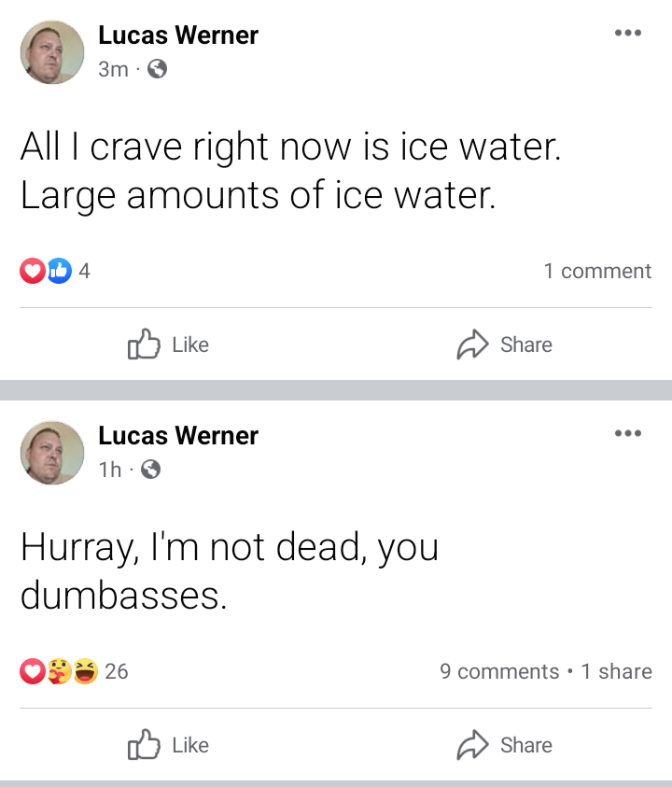Click blue like reaction icon beside count 4

click(x=59, y=271)
